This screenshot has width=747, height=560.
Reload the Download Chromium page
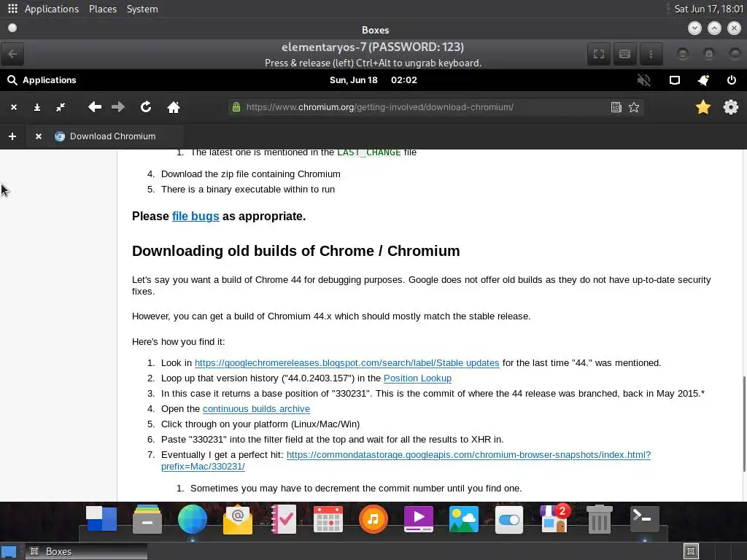[146, 107]
